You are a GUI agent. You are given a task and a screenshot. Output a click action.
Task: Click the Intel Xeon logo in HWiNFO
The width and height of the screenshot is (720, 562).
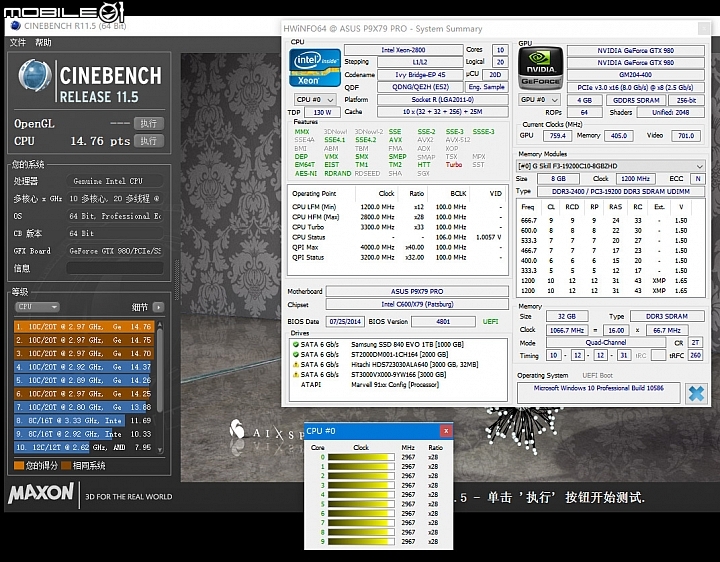315,68
